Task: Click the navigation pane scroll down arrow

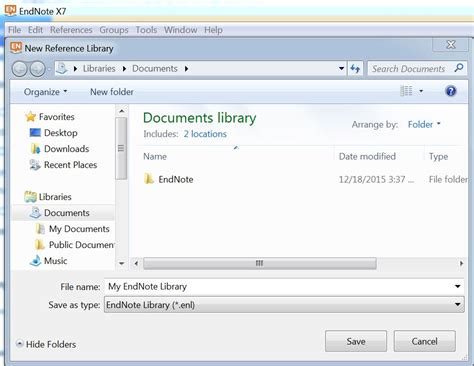Action: pos(122,263)
